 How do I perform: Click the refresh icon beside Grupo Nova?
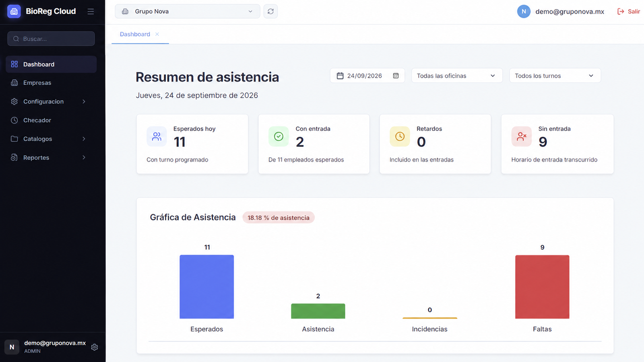(x=270, y=11)
